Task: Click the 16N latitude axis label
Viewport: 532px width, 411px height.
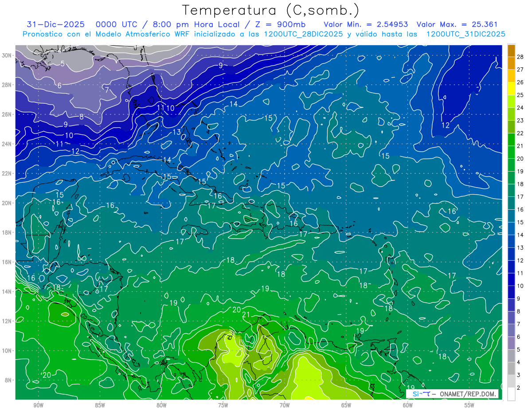Action: click(7, 262)
